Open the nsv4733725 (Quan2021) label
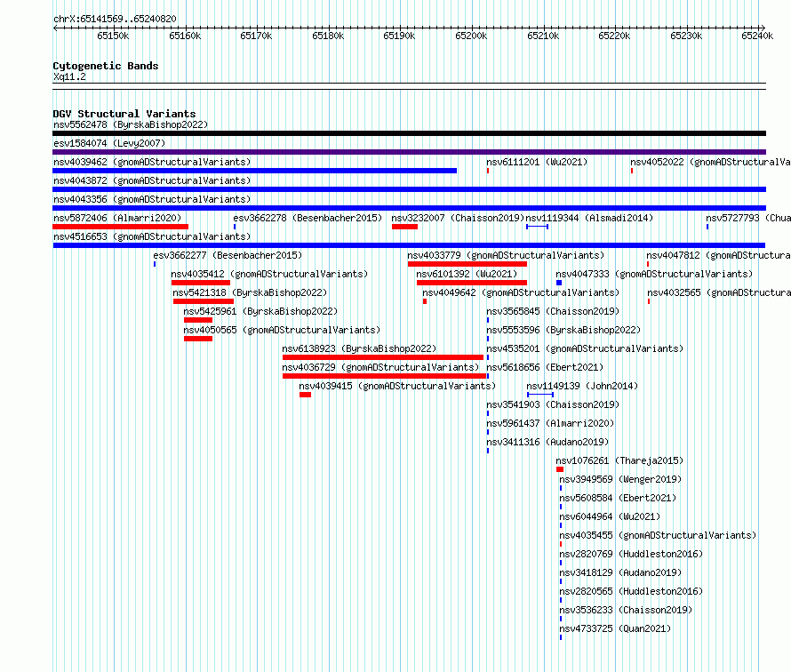Viewport: 791px width, 672px height. pos(615,628)
